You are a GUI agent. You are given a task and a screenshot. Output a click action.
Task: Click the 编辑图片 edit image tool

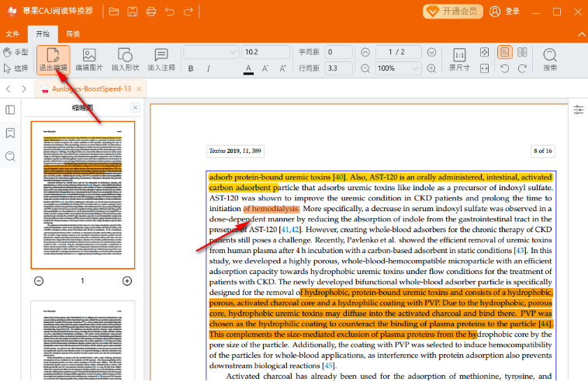(89, 60)
